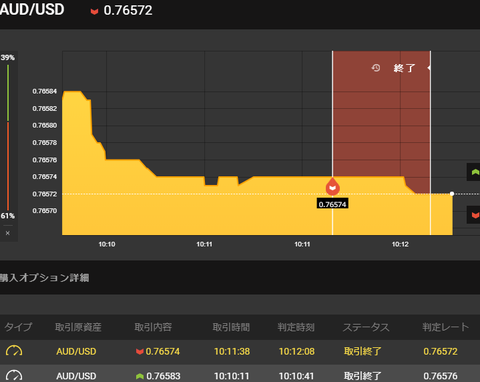Click the 取引時間 column header

pyautogui.click(x=231, y=327)
